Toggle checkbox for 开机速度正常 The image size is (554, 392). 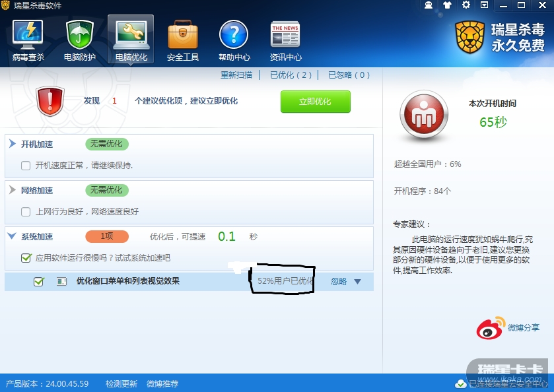[26, 165]
